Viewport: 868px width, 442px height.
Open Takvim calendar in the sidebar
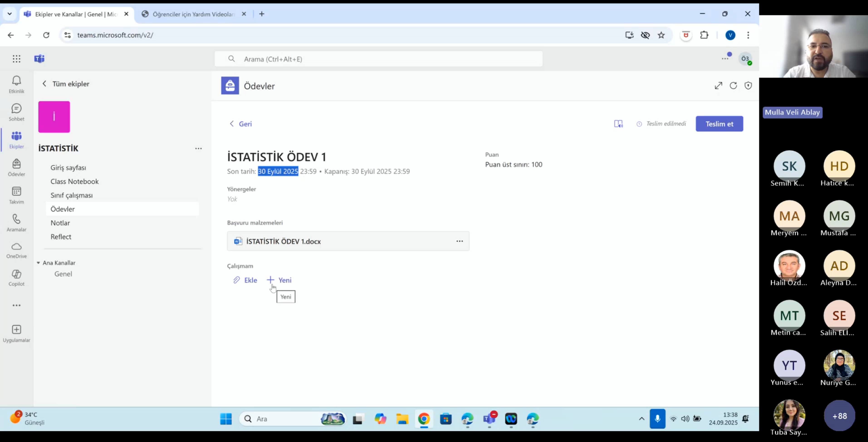click(16, 195)
